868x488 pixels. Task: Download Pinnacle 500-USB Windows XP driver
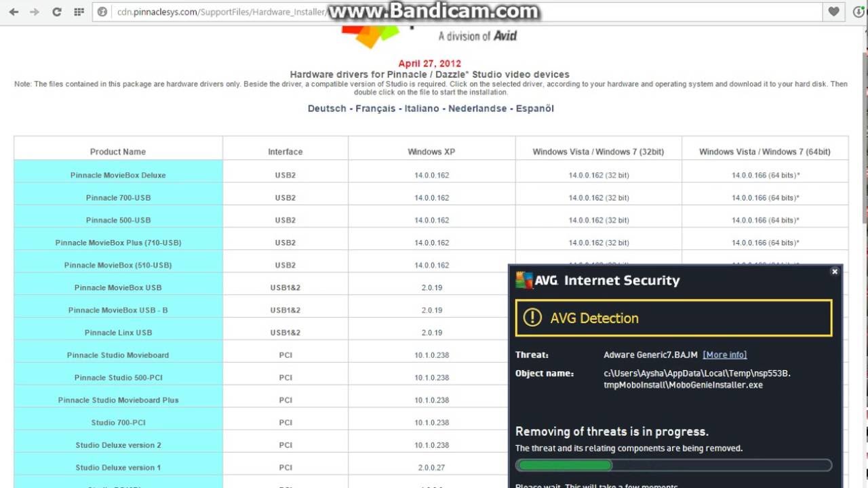click(x=431, y=220)
